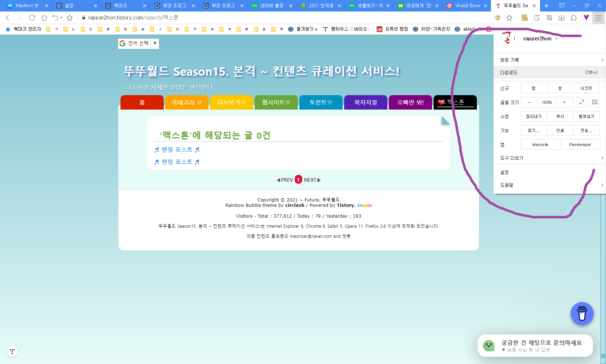Increase zoom with the plus button
The width and height of the screenshot is (606, 364).
564,102
